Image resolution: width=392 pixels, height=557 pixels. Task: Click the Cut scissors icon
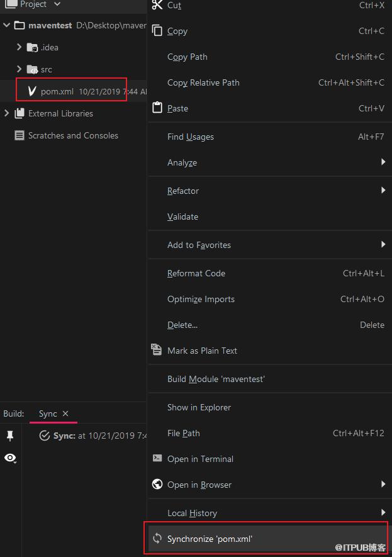pos(157,5)
